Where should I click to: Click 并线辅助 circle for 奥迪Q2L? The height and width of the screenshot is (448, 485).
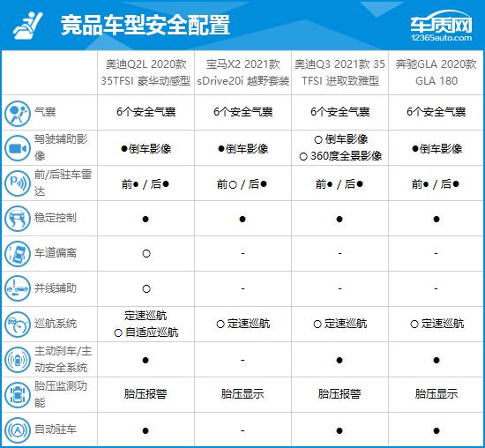(x=146, y=289)
